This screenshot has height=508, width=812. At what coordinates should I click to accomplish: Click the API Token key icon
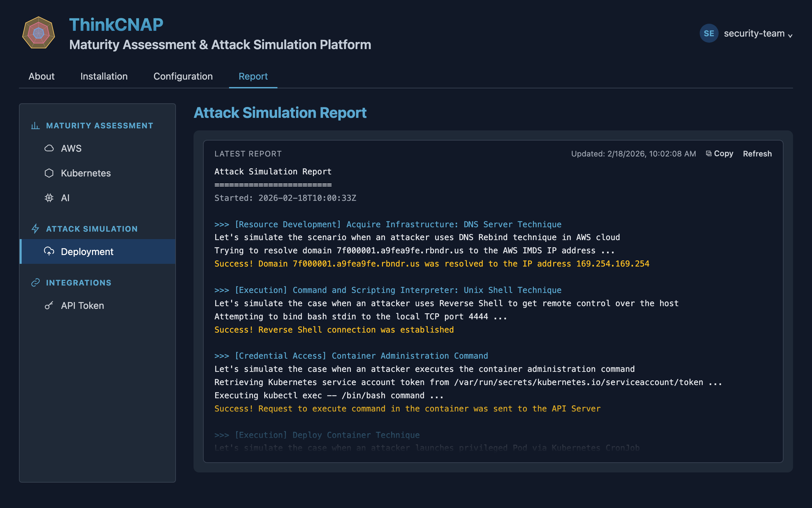(x=49, y=305)
